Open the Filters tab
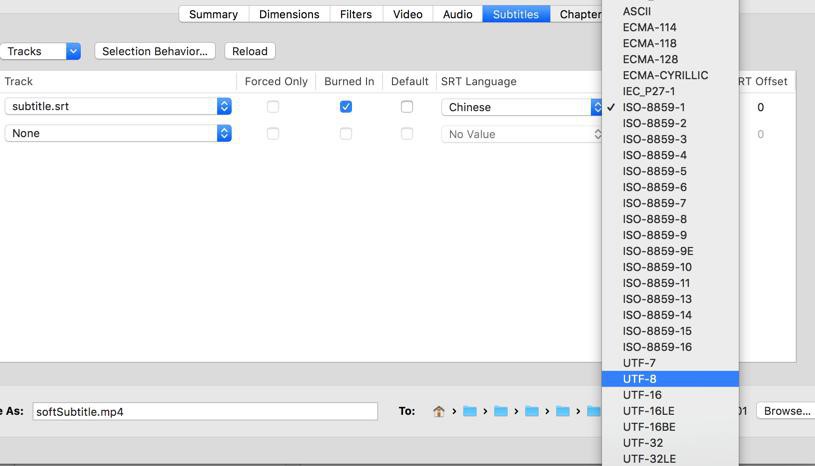The image size is (815, 466). (356, 14)
